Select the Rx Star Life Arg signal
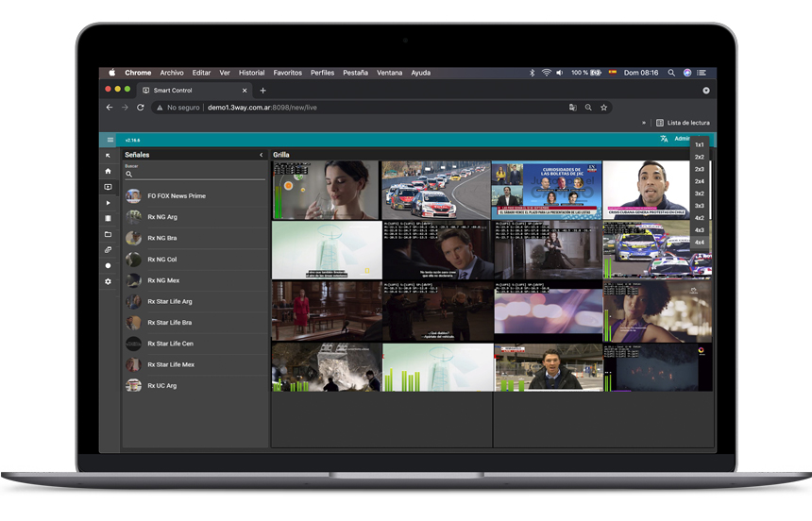Viewport: 812px width, 521px height. (x=170, y=302)
